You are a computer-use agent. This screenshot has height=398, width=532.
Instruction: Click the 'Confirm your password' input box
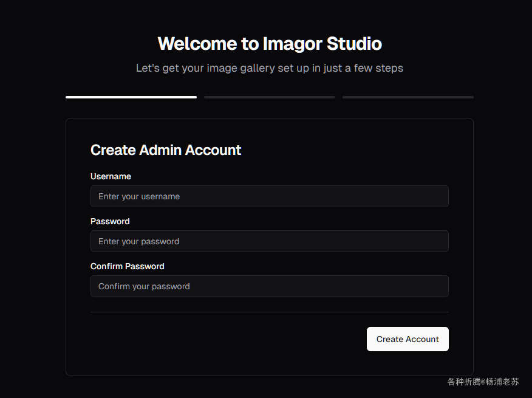(x=269, y=286)
